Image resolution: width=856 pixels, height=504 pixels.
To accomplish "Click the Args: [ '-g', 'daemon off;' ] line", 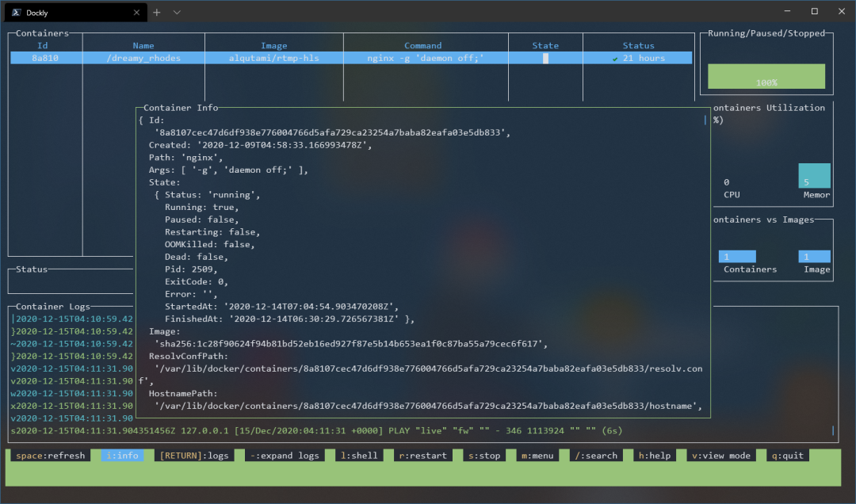I will [x=228, y=170].
